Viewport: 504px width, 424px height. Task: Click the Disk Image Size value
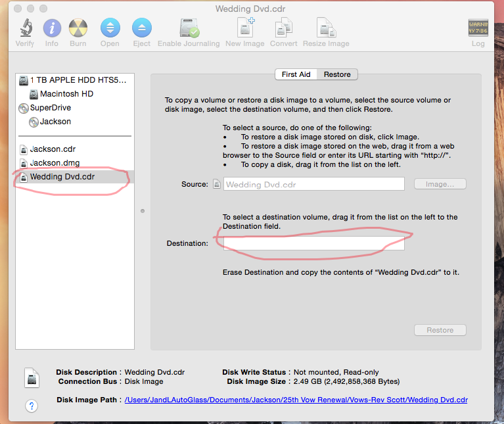coord(346,381)
